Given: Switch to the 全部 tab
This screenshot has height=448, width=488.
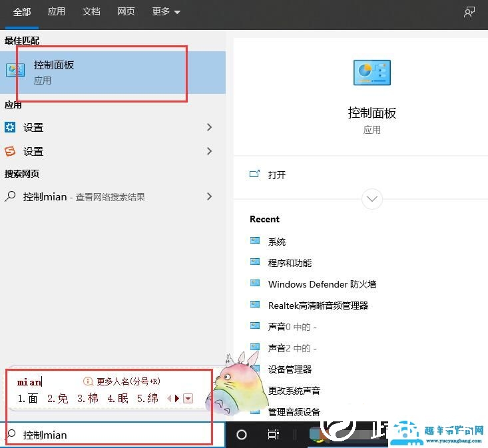Looking at the screenshot, I should click(x=22, y=12).
